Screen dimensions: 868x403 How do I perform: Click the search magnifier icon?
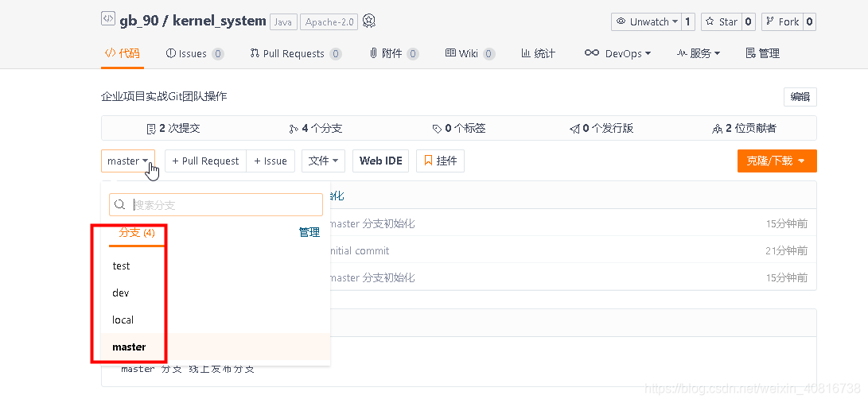[x=119, y=204]
